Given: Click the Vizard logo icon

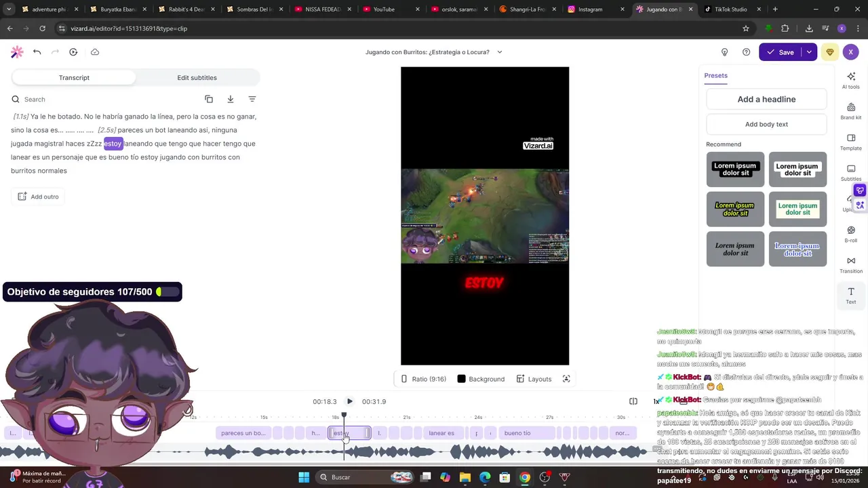Looking at the screenshot, I should [x=17, y=52].
